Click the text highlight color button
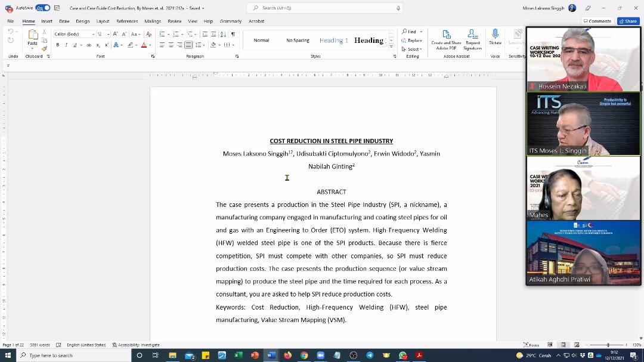The height and width of the screenshot is (362, 644). pos(130,45)
